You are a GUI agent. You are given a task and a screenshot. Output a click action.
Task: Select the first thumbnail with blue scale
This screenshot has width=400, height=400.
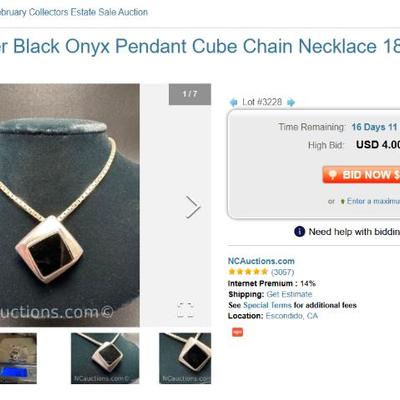18,358
